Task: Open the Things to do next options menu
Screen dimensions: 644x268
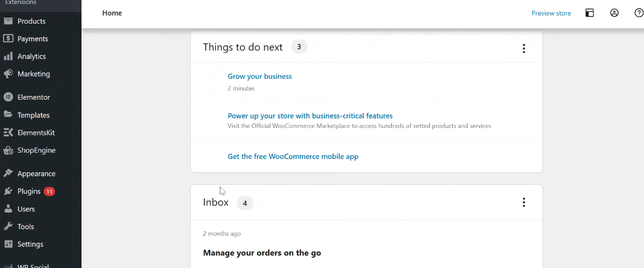Action: click(524, 48)
